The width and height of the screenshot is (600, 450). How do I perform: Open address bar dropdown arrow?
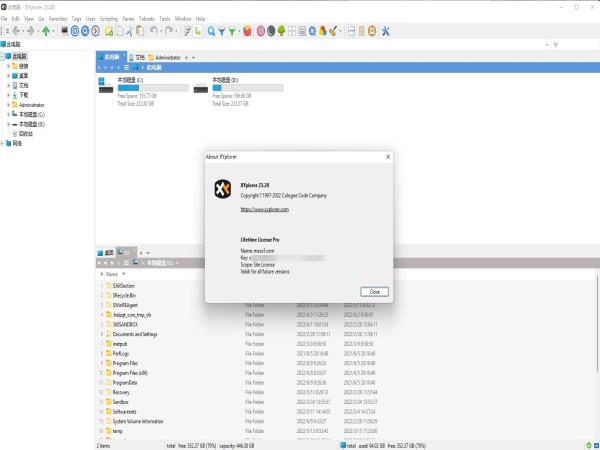coord(547,45)
